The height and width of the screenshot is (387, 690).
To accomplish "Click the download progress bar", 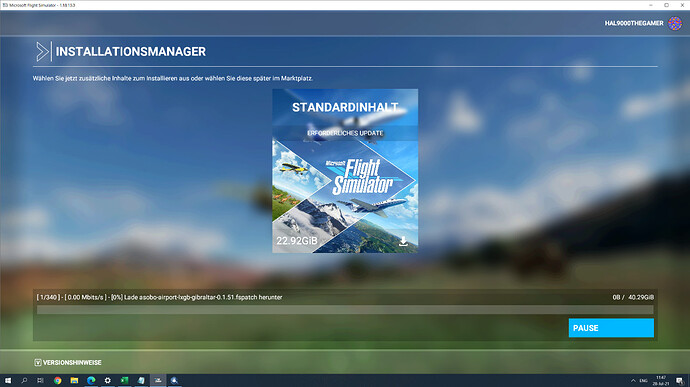I will pos(345,310).
